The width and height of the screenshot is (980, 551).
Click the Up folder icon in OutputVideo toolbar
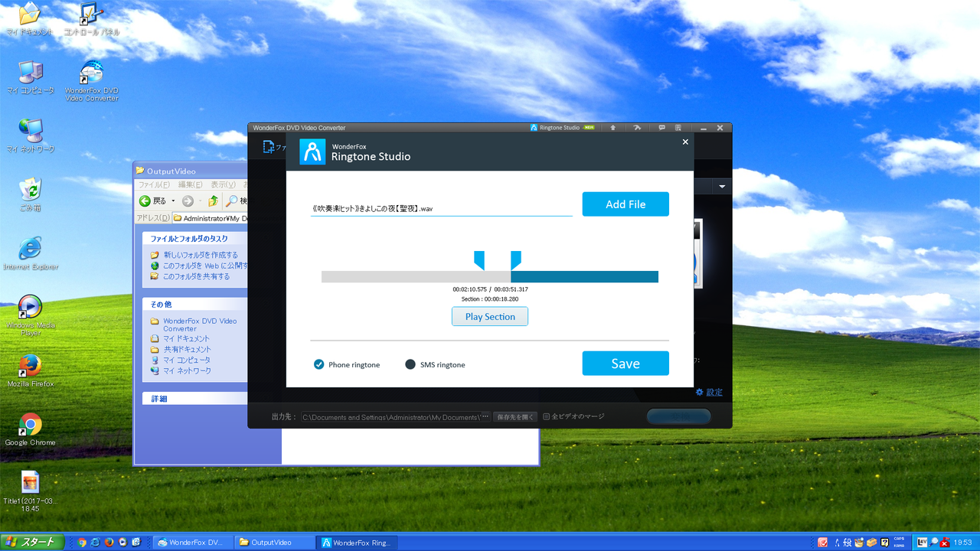tap(213, 201)
